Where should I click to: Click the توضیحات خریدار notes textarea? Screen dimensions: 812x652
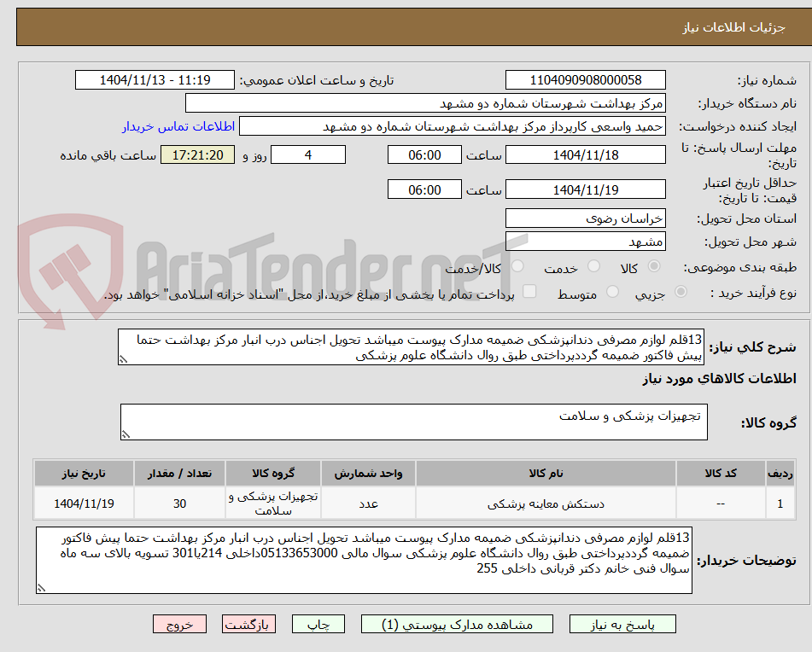(x=364, y=561)
